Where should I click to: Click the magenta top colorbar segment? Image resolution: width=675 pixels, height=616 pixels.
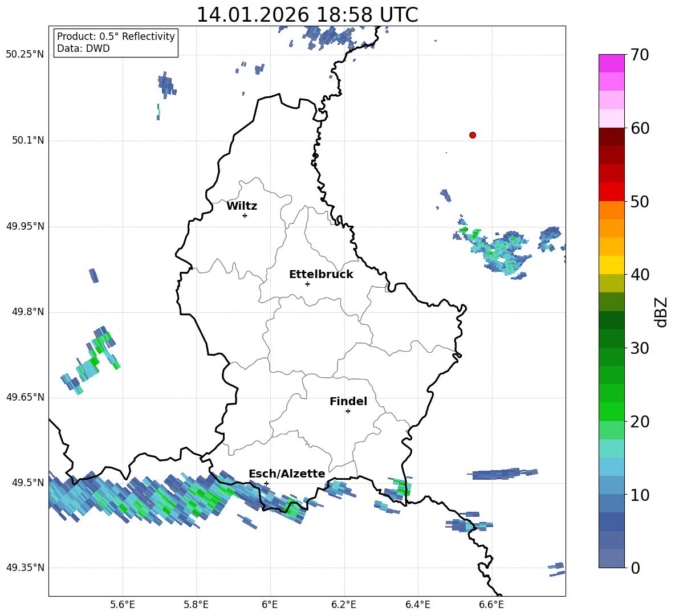tap(611, 63)
